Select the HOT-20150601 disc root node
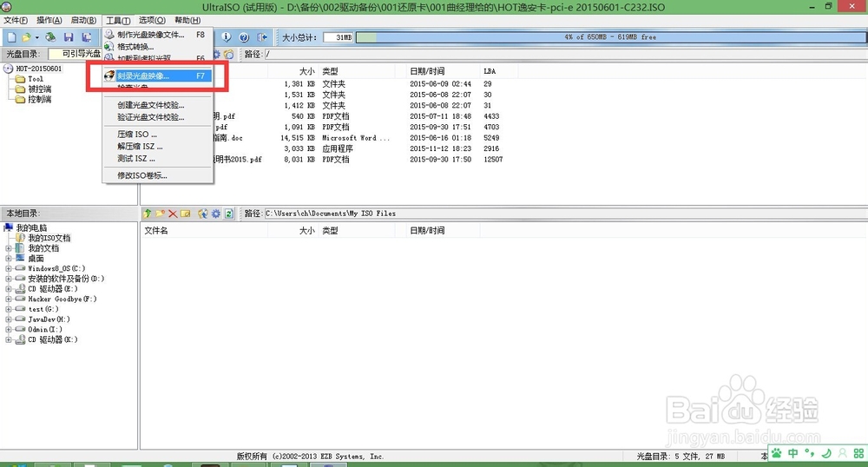The image size is (868, 467). 39,69
